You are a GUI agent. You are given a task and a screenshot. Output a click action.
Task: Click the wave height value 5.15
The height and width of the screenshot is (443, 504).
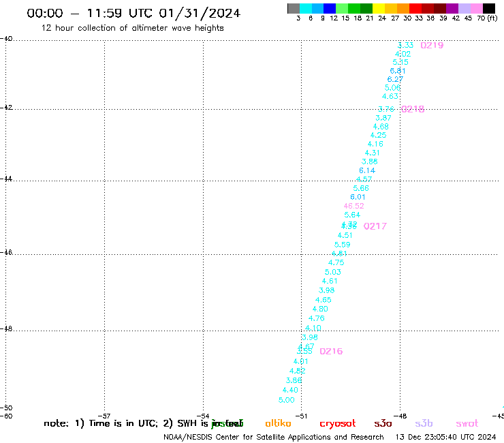(400, 62)
